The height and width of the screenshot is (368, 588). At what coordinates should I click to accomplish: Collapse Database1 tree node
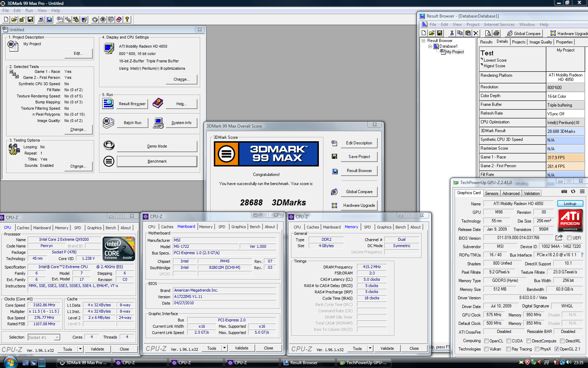(x=430, y=46)
